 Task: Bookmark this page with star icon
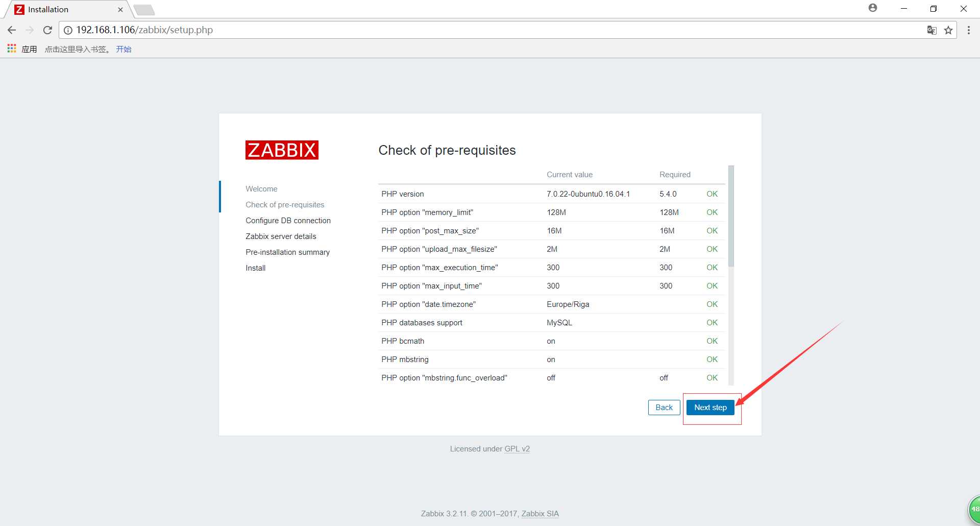point(948,30)
